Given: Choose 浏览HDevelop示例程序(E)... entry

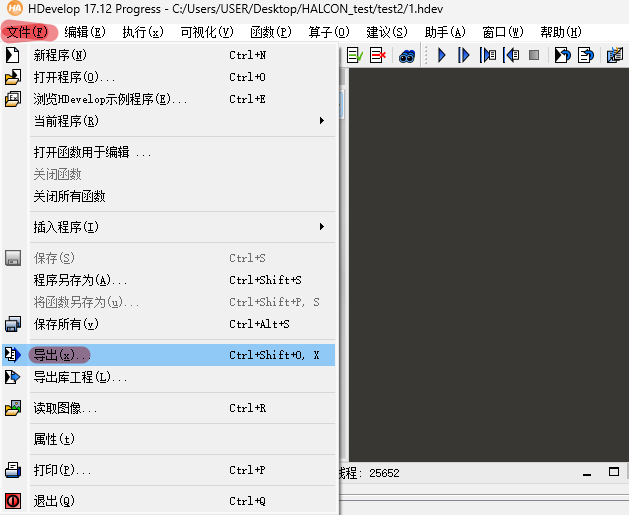Looking at the screenshot, I should click(168, 99).
